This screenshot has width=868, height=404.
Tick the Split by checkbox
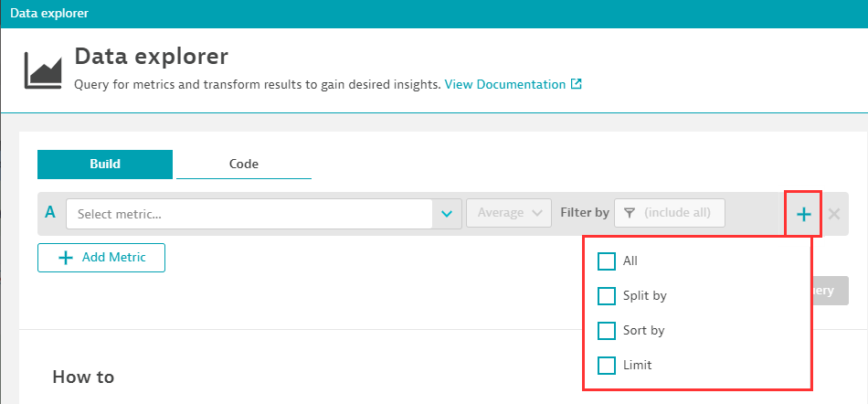click(606, 296)
